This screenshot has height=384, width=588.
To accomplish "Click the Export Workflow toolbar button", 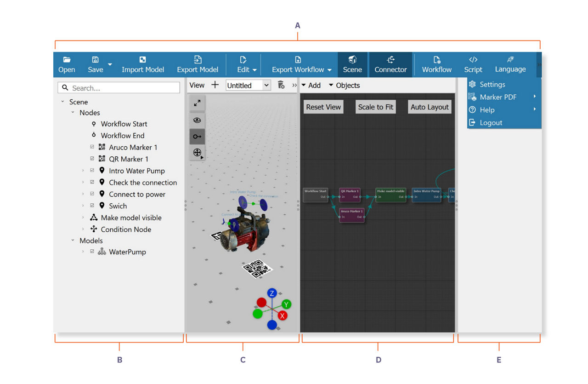I will point(302,65).
